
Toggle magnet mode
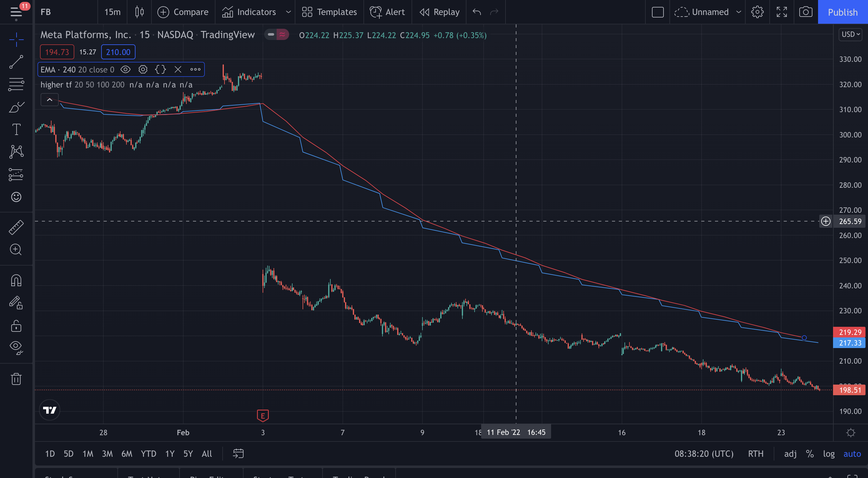[16, 281]
